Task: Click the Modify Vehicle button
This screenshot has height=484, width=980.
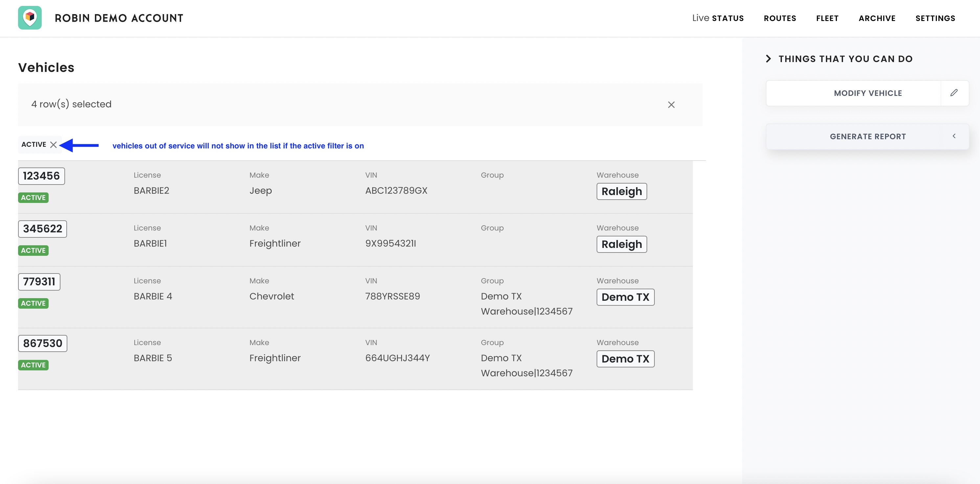Action: coord(867,93)
